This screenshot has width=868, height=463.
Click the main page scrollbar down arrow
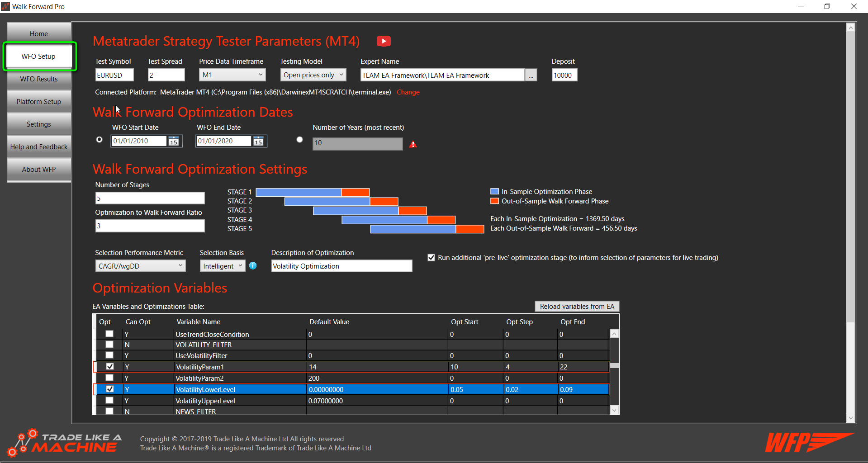click(850, 418)
